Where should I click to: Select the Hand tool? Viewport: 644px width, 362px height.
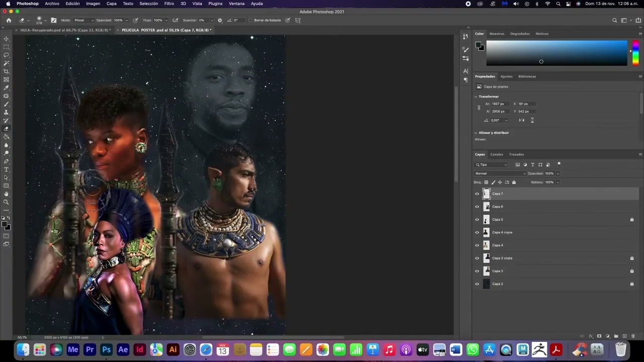(x=7, y=194)
